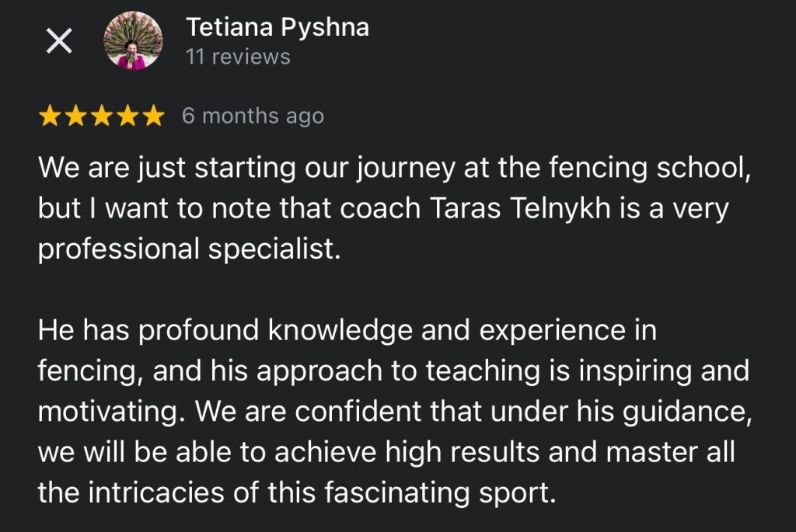Click the word 'motivating.' in the review text
This screenshot has width=796, height=532.
click(113, 412)
